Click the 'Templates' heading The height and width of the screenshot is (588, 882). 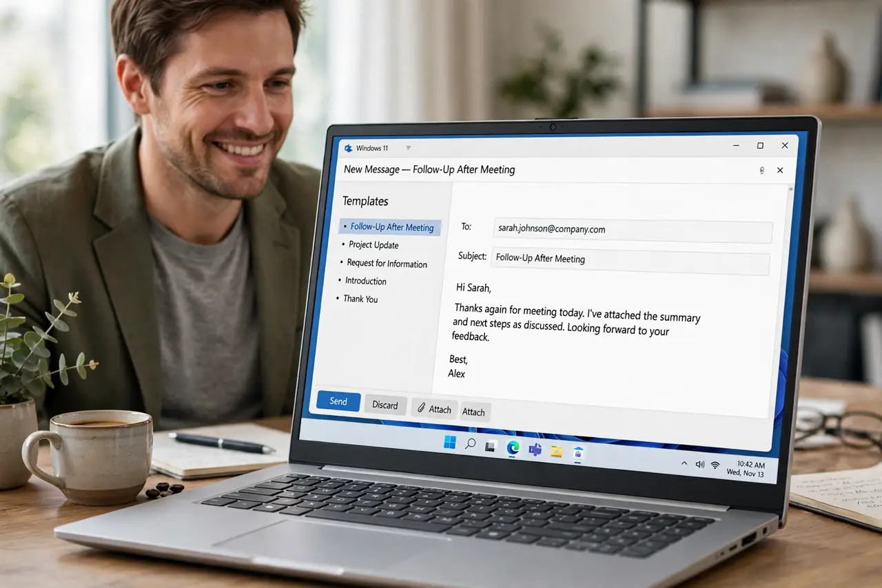point(365,201)
